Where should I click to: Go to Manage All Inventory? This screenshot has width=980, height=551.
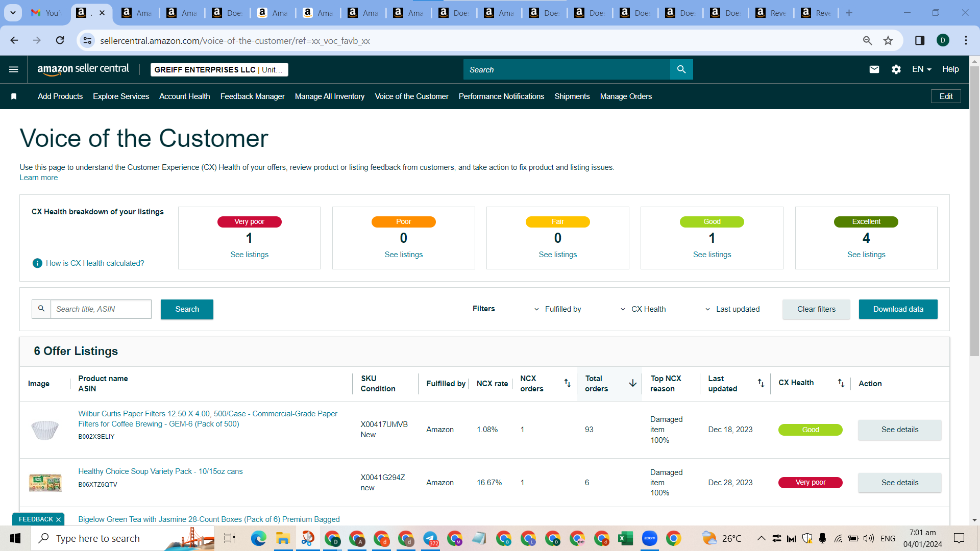pyautogui.click(x=330, y=96)
